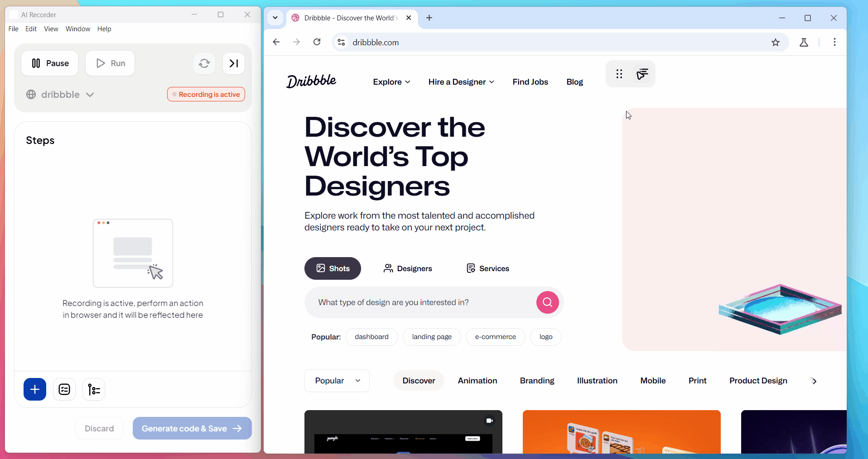868x459 pixels.
Task: Open the Edit menu
Action: pos(31,29)
